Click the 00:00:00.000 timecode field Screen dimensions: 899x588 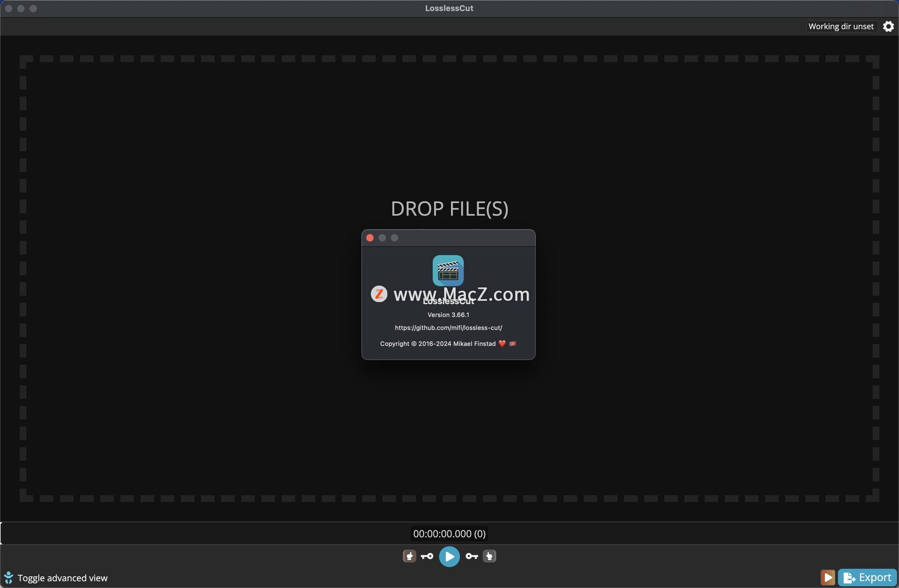449,534
